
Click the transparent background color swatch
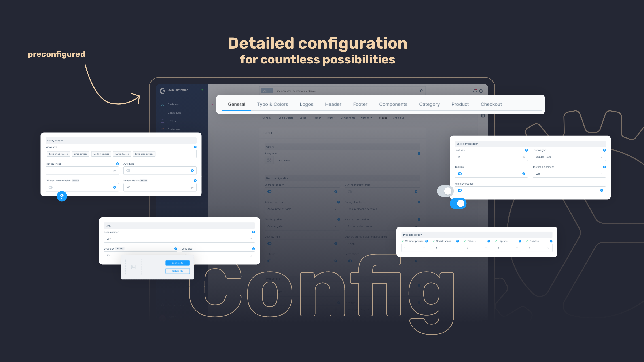click(269, 160)
